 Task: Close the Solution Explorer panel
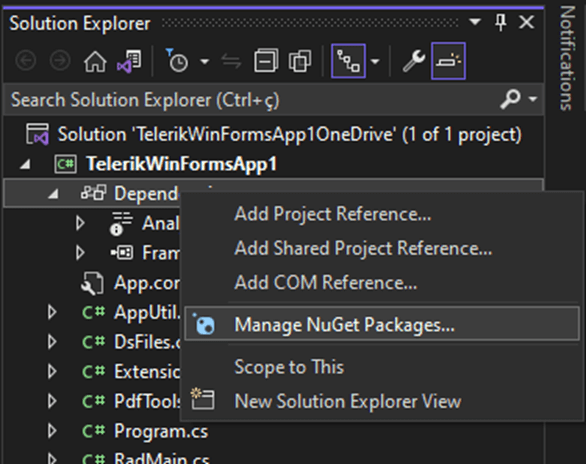coord(527,22)
